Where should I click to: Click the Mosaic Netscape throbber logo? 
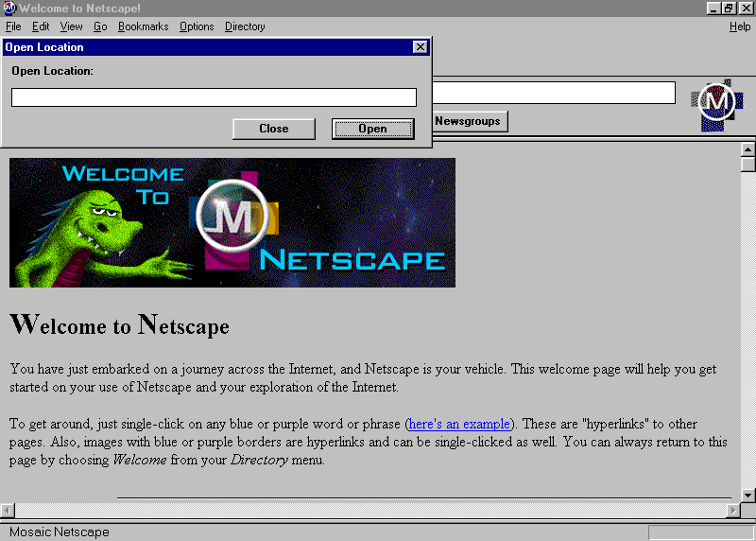717,105
